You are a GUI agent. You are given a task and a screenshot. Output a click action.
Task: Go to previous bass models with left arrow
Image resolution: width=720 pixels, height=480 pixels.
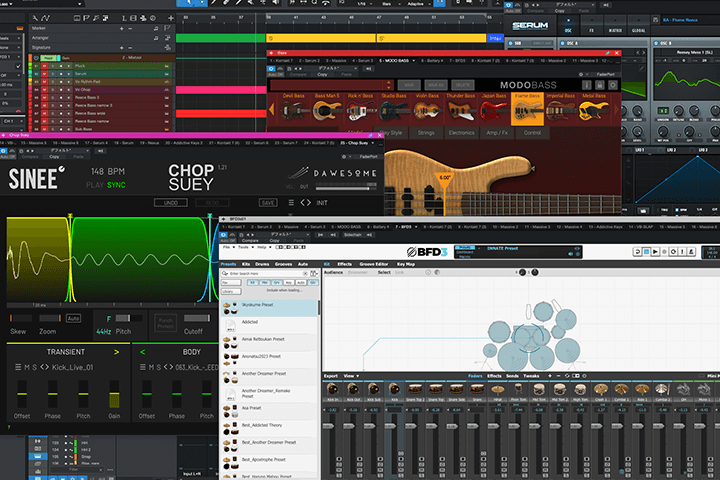(271, 109)
